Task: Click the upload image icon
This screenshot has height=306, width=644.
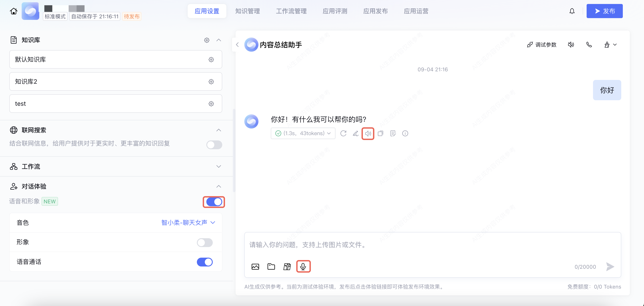Action: (x=255, y=266)
